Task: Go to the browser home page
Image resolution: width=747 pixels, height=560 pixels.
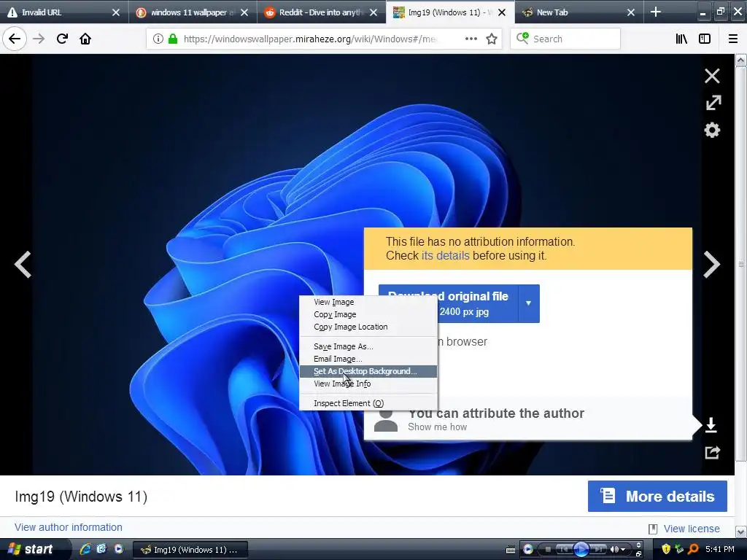Action: [x=85, y=39]
